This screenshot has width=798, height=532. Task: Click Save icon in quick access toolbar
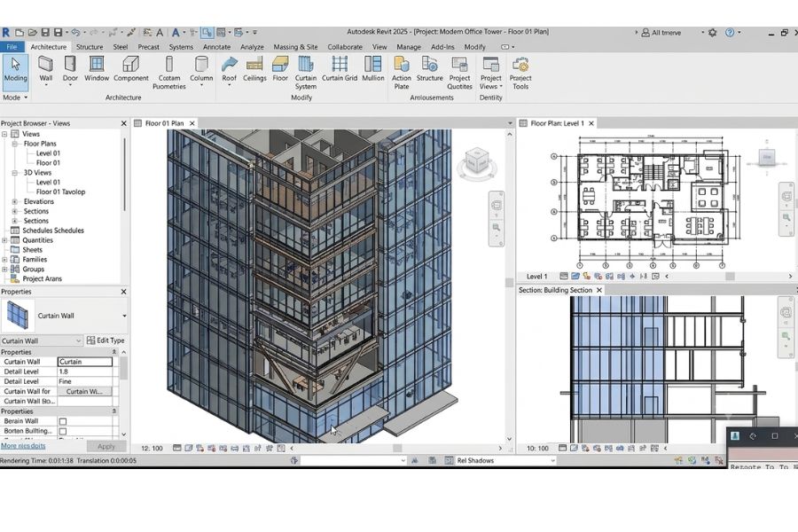(x=45, y=32)
